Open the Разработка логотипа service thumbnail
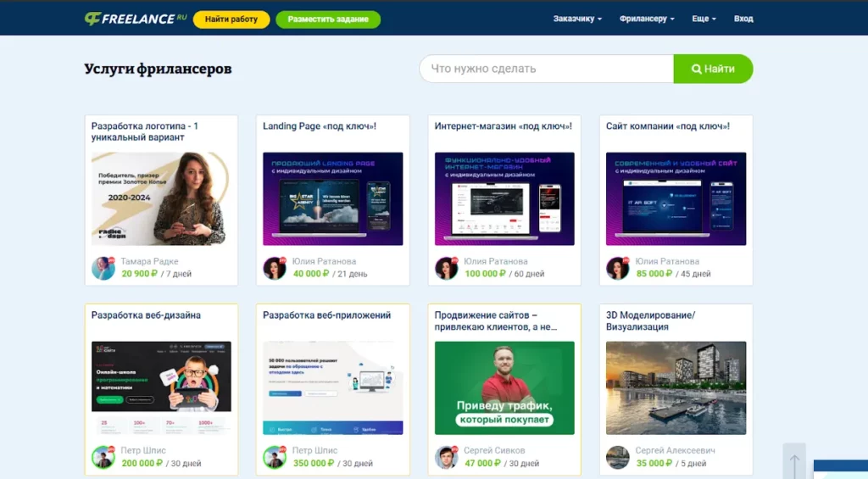The image size is (868, 479). coord(160,198)
